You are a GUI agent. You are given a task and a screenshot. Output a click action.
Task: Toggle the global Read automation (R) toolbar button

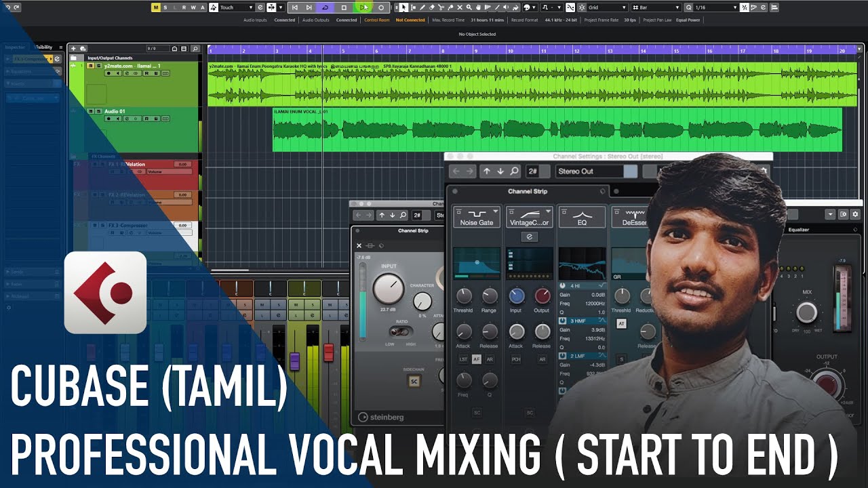(x=184, y=7)
